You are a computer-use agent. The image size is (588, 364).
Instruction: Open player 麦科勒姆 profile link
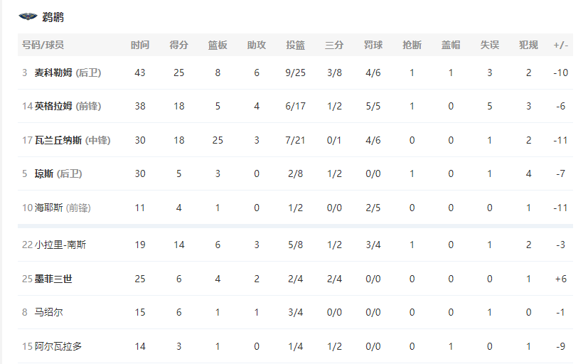(x=53, y=73)
